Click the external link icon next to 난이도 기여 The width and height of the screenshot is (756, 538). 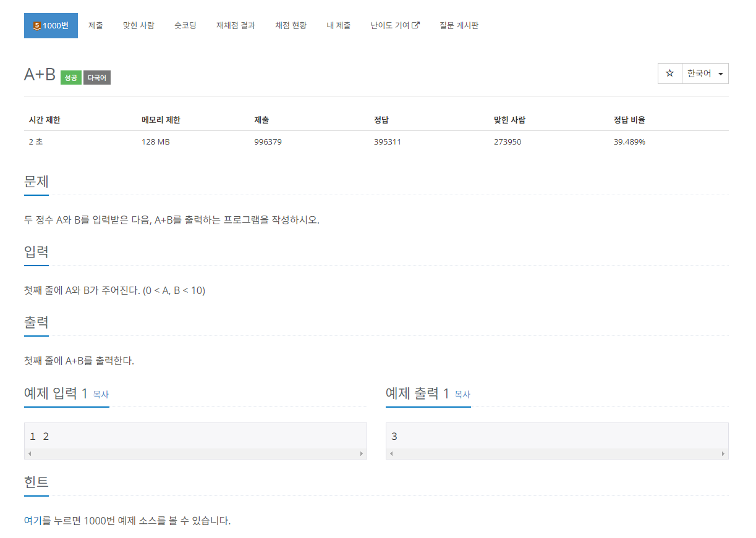[x=416, y=25]
